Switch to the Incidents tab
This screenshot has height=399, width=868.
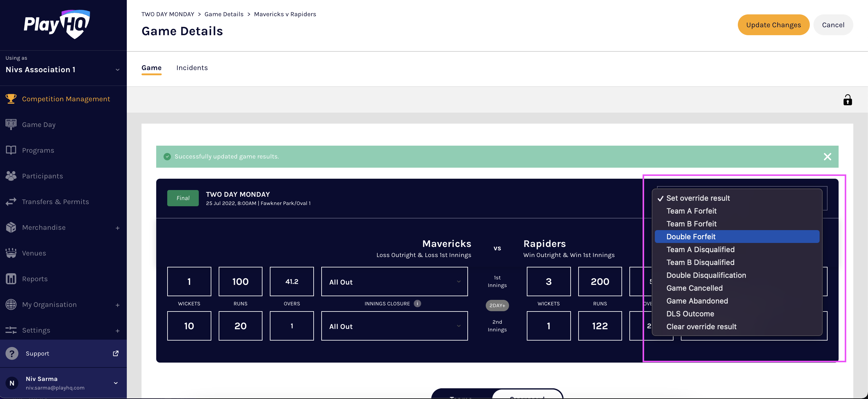point(192,68)
